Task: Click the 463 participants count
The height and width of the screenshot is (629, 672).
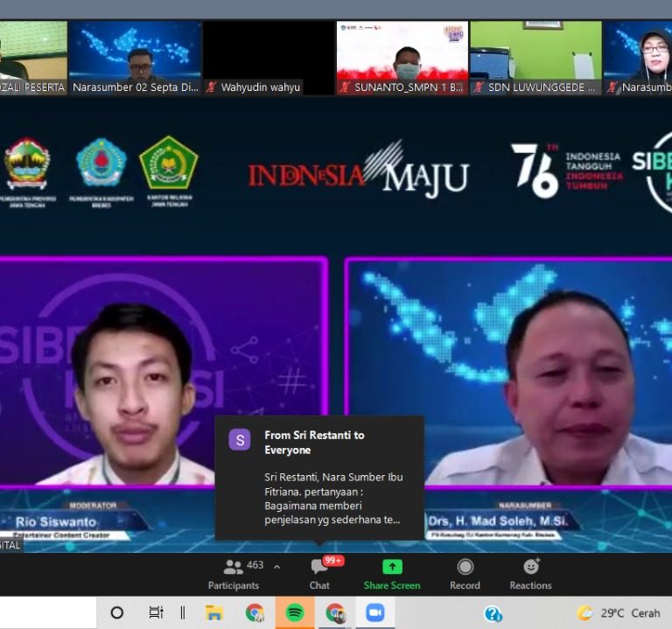Action: [255, 565]
